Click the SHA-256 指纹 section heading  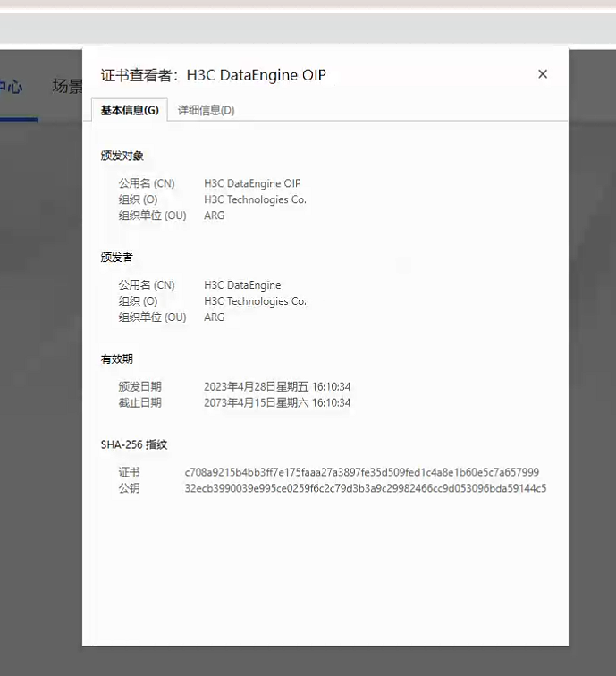(x=134, y=444)
